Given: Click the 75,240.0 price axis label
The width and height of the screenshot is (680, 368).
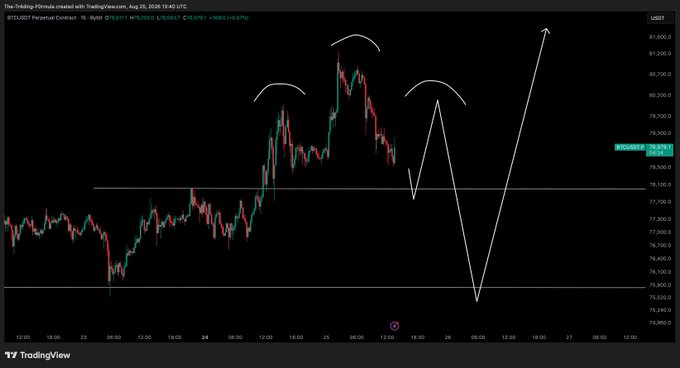Looking at the screenshot, I should click(x=660, y=310).
